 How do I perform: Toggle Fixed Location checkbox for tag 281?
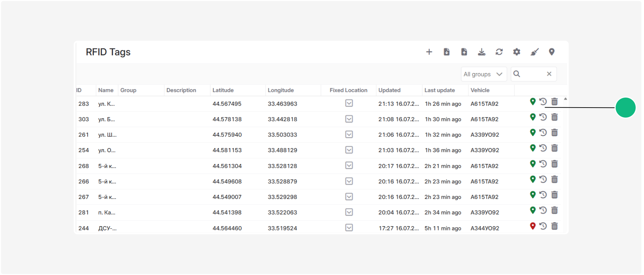[x=349, y=212]
